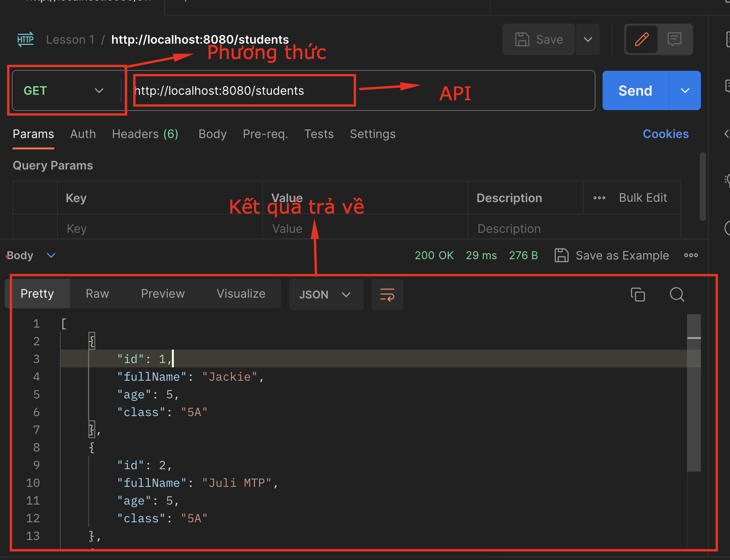Open the comments icon next to pencil
Image resolution: width=730 pixels, height=560 pixels.
point(674,39)
